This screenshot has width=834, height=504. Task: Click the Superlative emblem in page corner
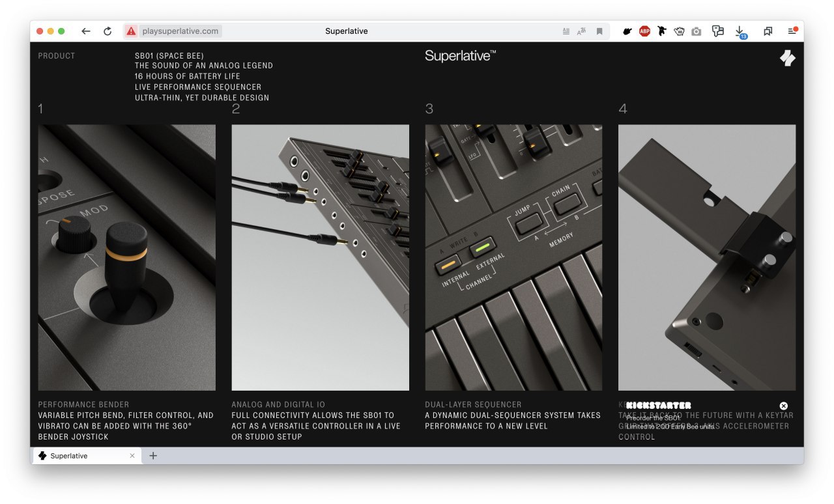788,59
